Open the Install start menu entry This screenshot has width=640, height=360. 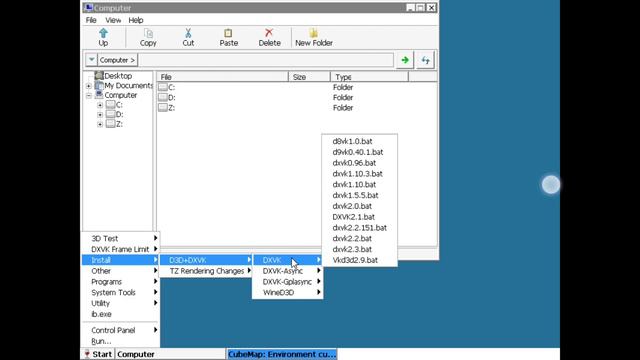coord(121,260)
